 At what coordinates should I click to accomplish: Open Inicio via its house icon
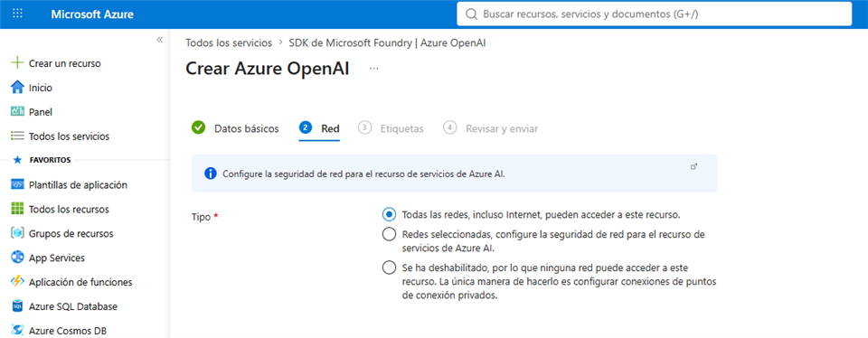pyautogui.click(x=18, y=88)
